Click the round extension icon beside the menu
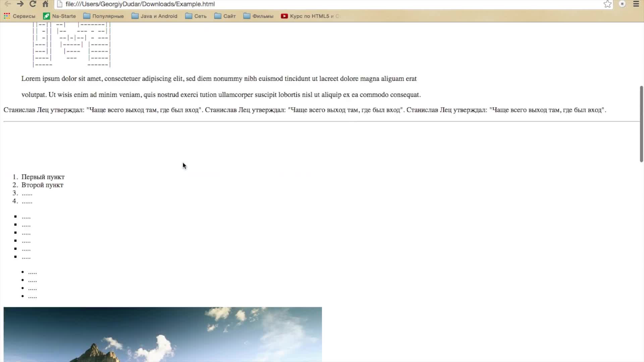 [x=622, y=4]
